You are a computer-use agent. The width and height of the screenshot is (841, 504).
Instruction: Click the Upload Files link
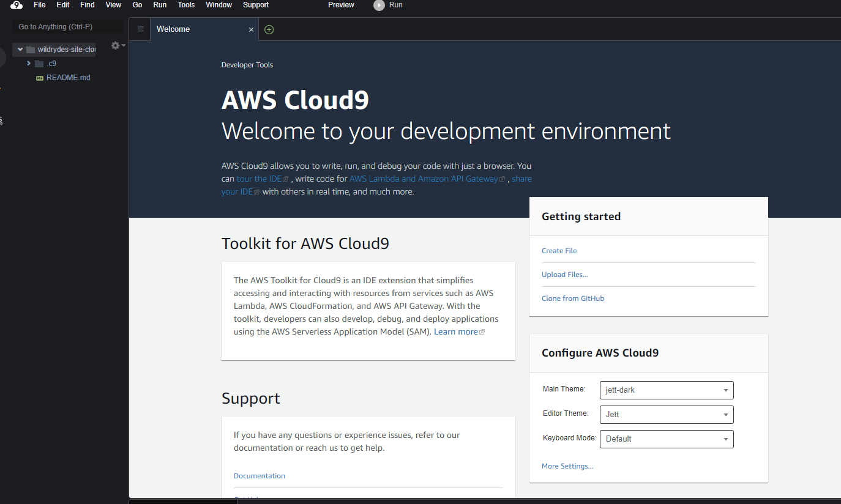point(564,274)
